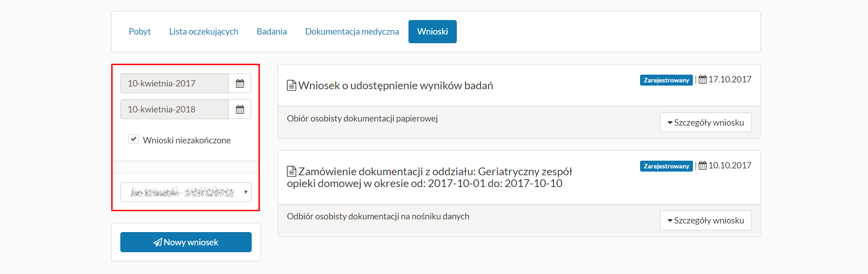Viewport: 868px width, 274px height.
Task: Select Zamówienie dokumentacji z oddziału title
Action: tap(429, 178)
